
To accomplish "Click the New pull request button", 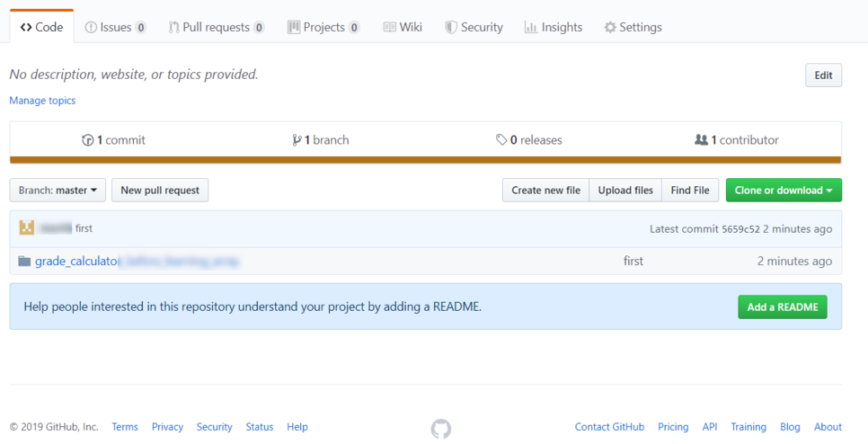I will tap(160, 190).
